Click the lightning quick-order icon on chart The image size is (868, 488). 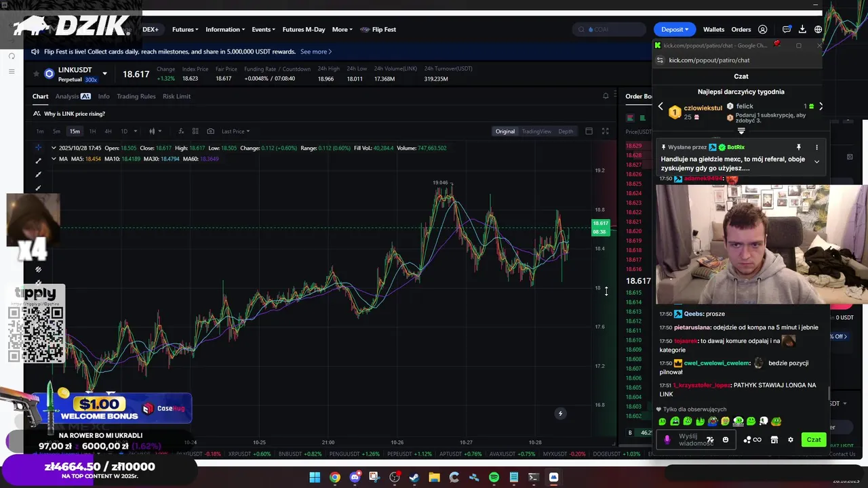point(560,413)
